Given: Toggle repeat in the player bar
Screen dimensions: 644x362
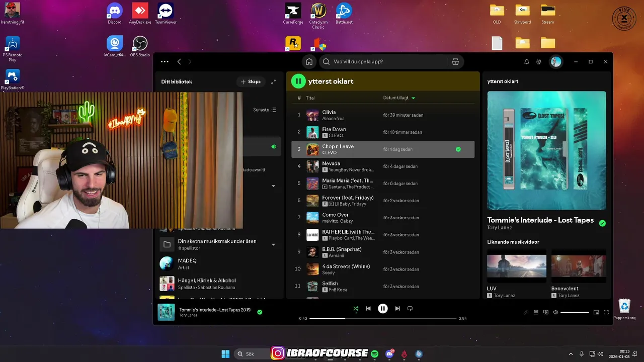Looking at the screenshot, I should click(410, 308).
